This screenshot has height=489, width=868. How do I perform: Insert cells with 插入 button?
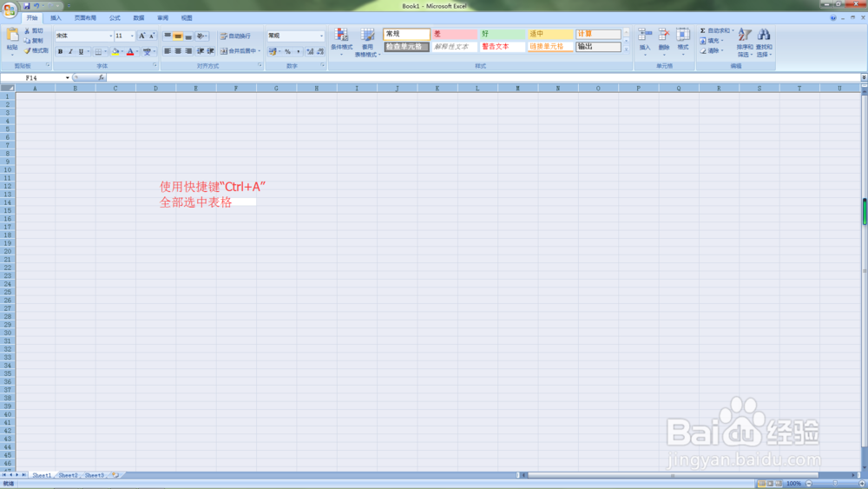pyautogui.click(x=645, y=41)
